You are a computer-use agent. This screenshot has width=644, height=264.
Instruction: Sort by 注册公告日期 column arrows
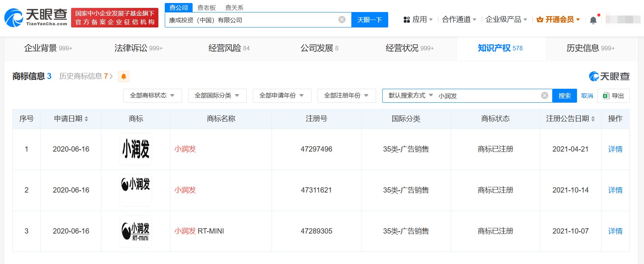(x=593, y=119)
